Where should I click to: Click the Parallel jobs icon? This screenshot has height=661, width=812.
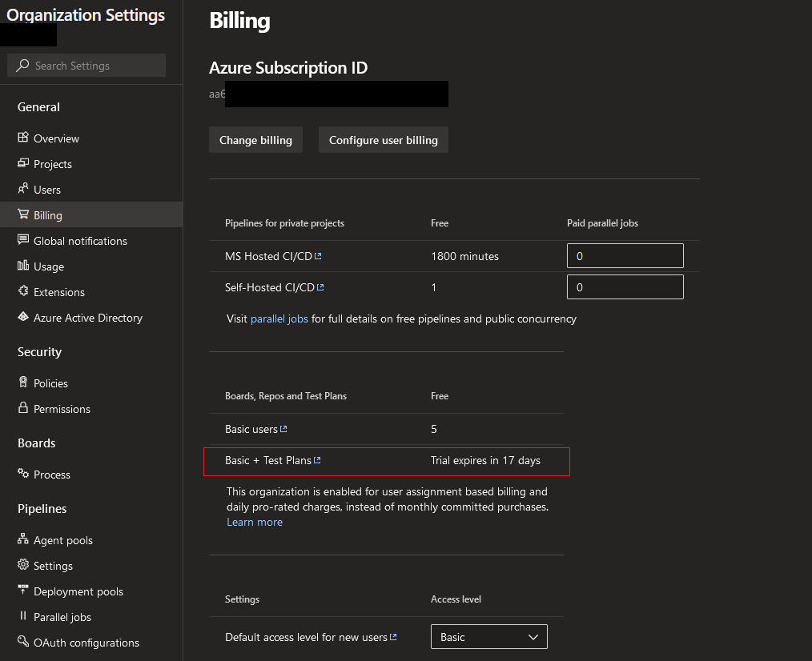pyautogui.click(x=22, y=615)
